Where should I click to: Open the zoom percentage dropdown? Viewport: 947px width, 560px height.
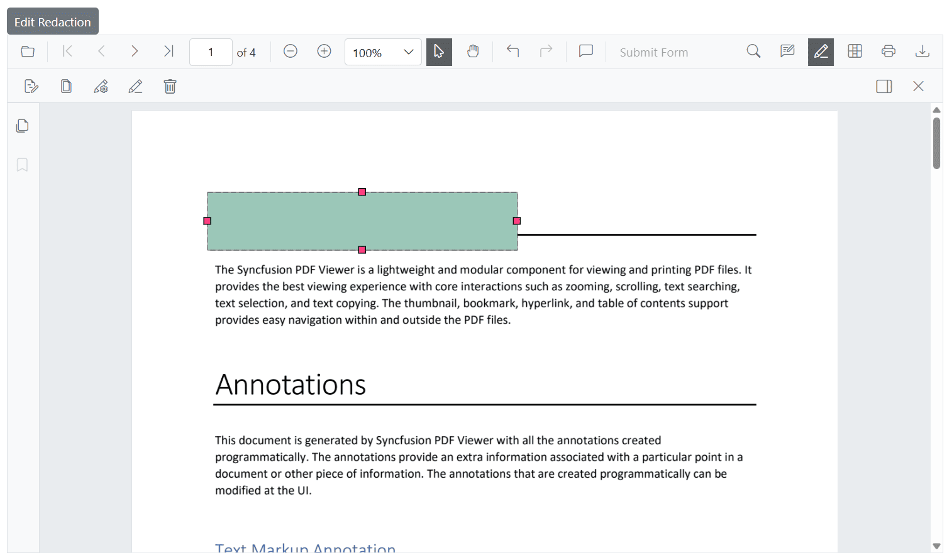coord(383,52)
